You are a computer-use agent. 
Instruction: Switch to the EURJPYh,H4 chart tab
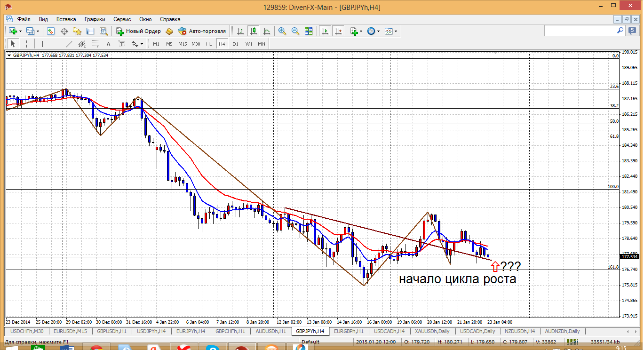pyautogui.click(x=190, y=331)
